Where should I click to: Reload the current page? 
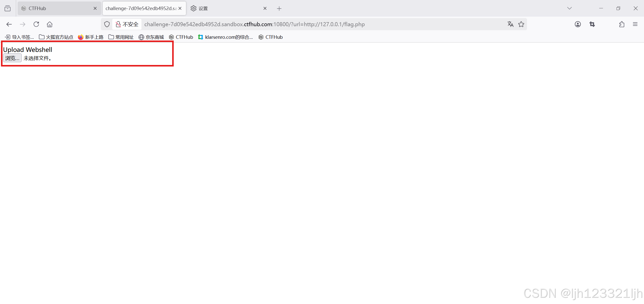click(36, 24)
